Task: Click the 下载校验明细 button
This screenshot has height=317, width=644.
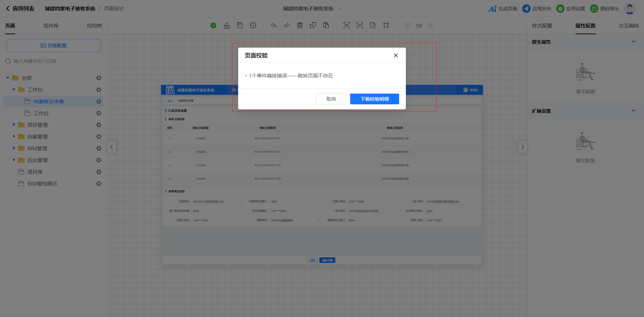Action: tap(374, 99)
